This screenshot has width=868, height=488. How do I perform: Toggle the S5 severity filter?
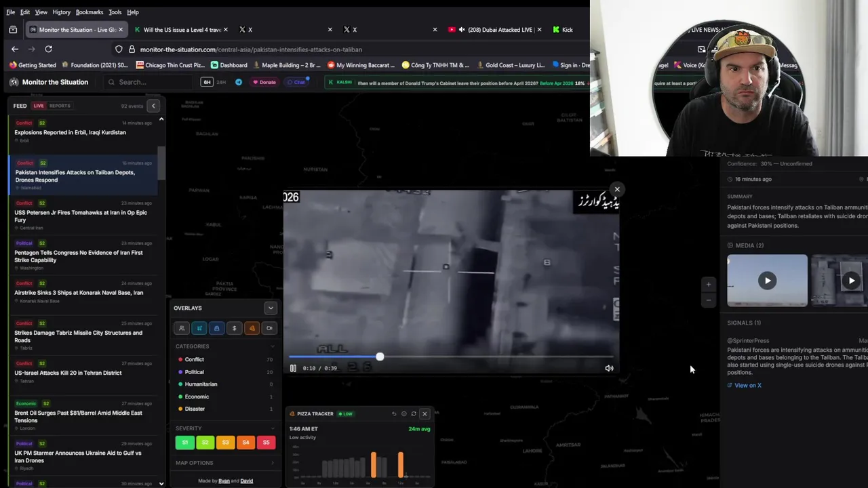coord(266,442)
